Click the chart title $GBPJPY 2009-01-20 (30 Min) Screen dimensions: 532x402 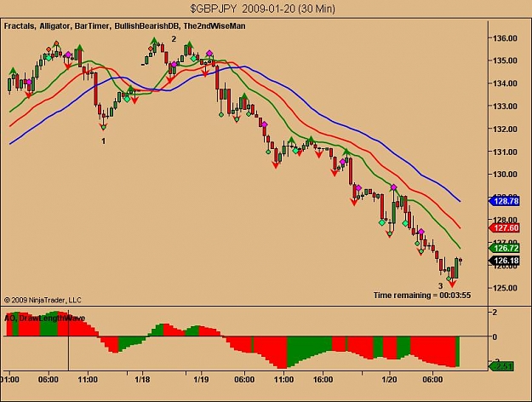[262, 9]
